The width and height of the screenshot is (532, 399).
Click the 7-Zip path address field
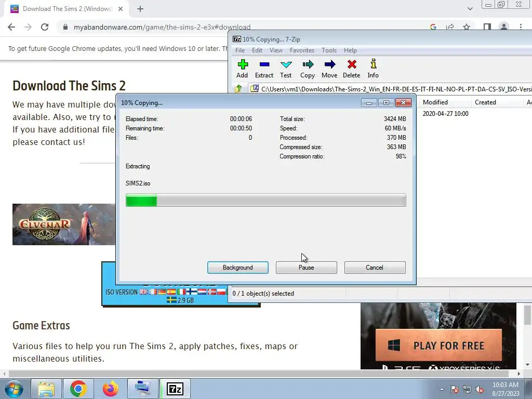coord(390,89)
